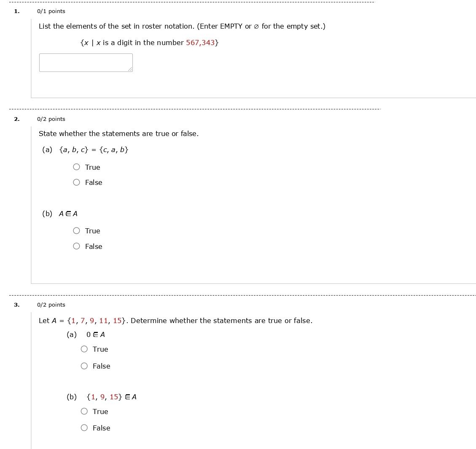Click question 3's "0/2 points" score label
Screen dimensions: 476x449
coord(51,305)
